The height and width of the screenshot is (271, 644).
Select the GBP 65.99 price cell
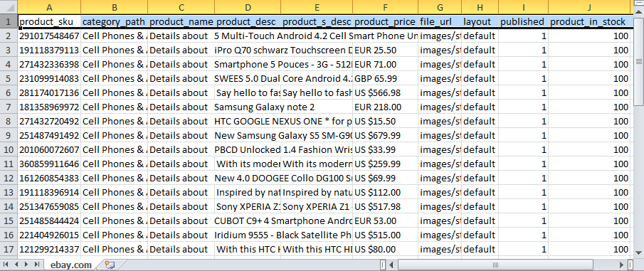coord(385,78)
